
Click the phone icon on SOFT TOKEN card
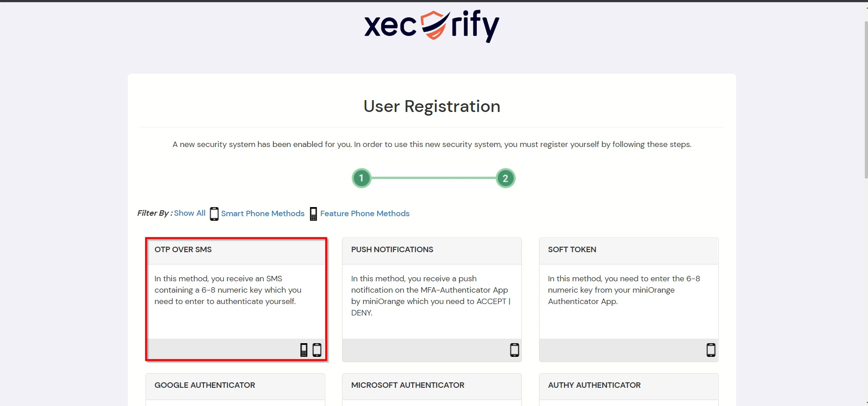pos(711,350)
